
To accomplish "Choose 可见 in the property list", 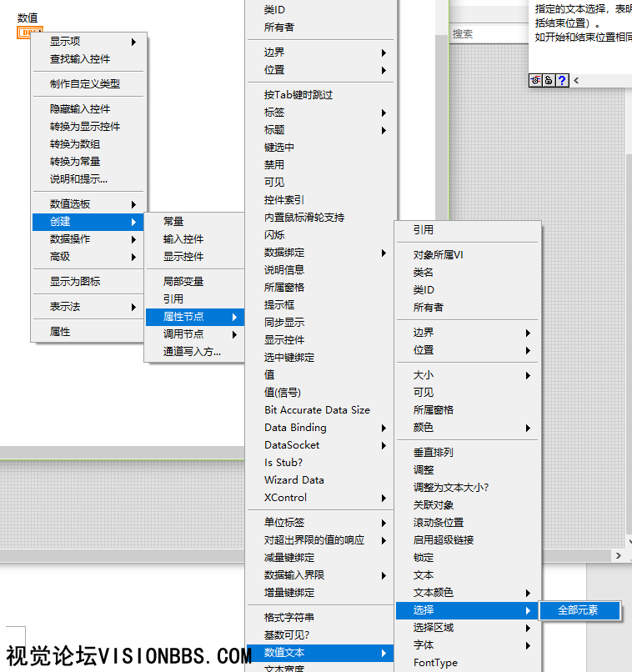I will [x=274, y=182].
